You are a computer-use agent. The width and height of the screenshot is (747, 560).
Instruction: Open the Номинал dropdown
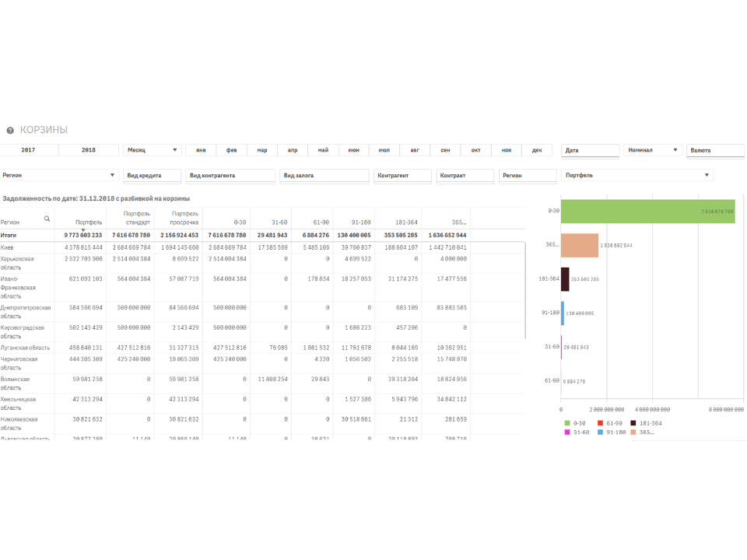(x=652, y=150)
